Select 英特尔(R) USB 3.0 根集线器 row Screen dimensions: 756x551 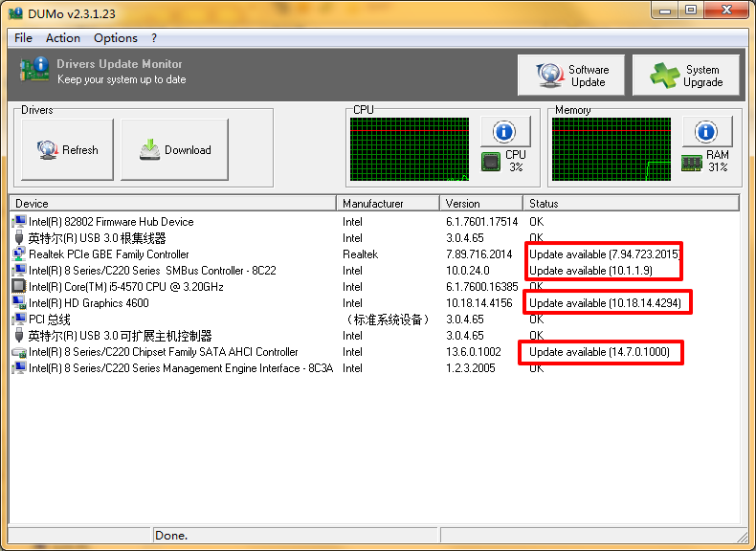point(97,238)
